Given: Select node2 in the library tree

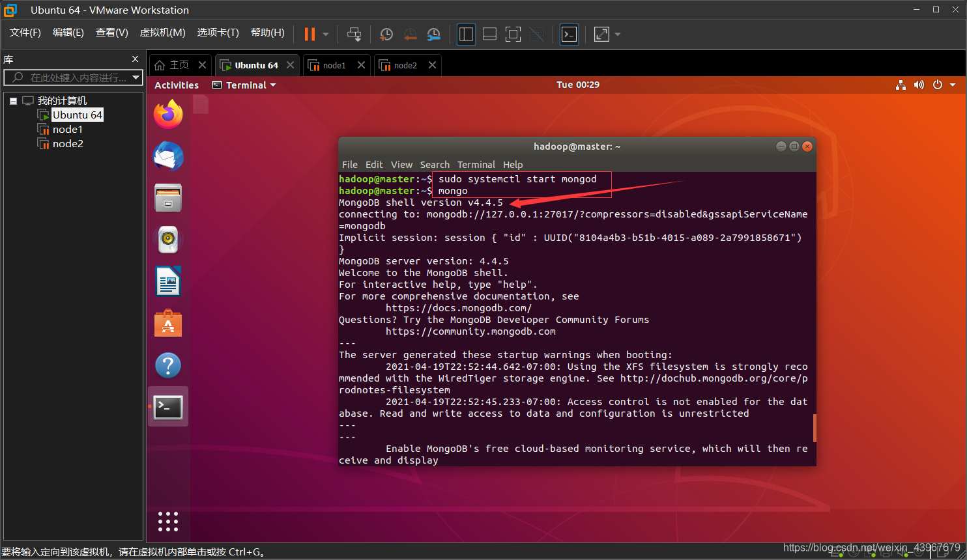Looking at the screenshot, I should tap(68, 144).
